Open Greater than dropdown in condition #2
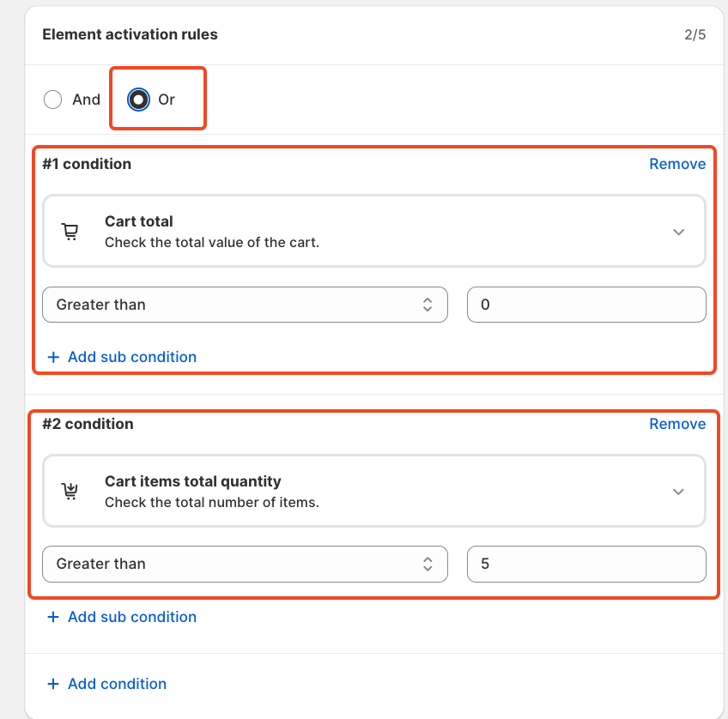Image resolution: width=728 pixels, height=719 pixels. [x=245, y=564]
